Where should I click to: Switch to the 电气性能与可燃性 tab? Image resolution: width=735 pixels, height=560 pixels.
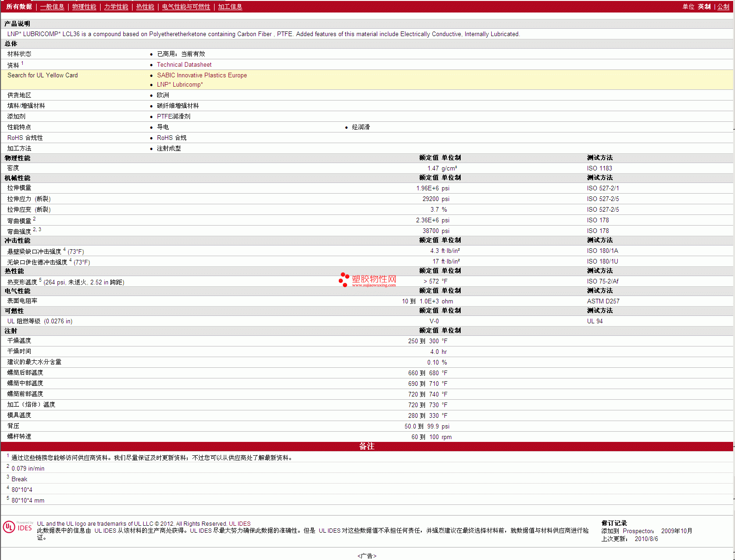(186, 6)
